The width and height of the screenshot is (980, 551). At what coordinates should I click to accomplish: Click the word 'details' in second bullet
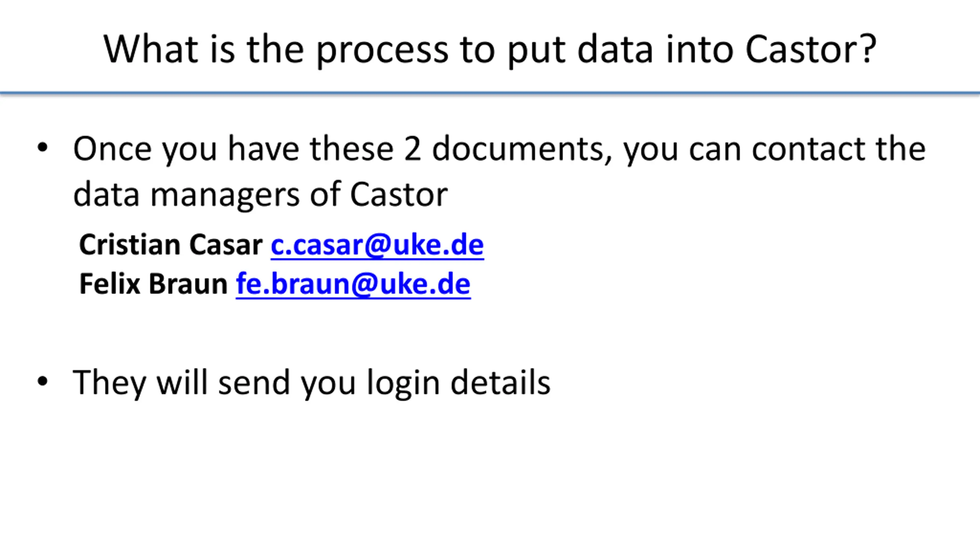click(500, 382)
